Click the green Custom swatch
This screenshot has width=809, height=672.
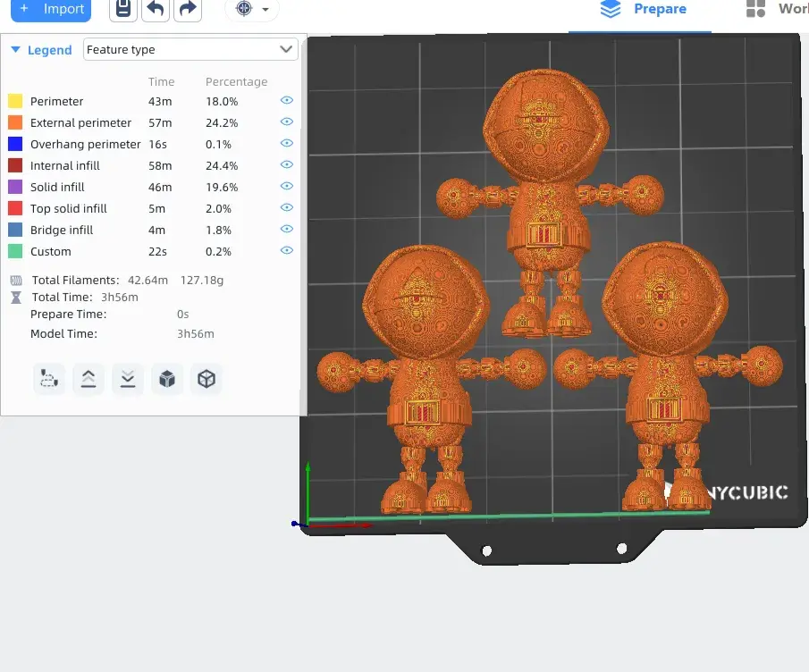click(15, 251)
